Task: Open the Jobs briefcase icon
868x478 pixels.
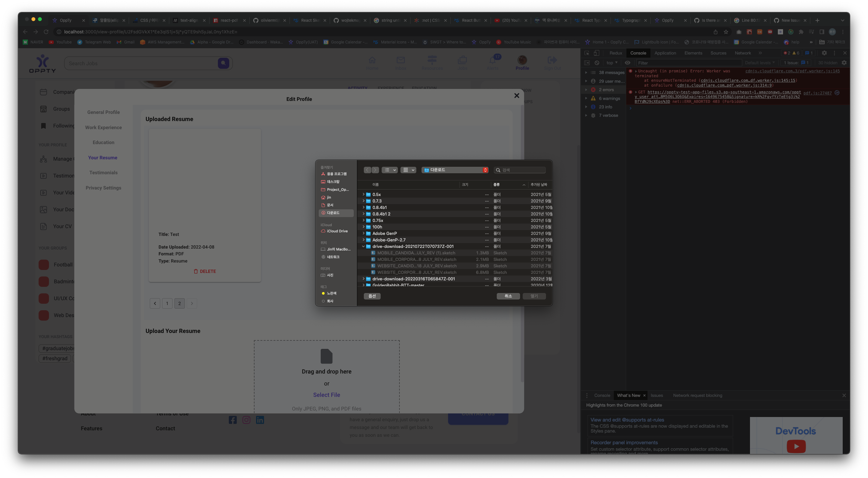Action: click(x=462, y=60)
